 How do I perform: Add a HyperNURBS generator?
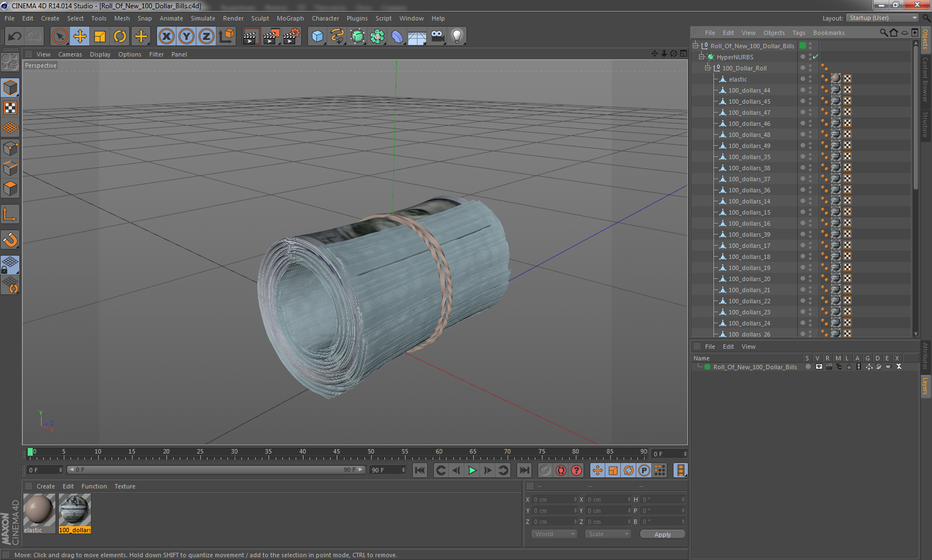coord(357,37)
